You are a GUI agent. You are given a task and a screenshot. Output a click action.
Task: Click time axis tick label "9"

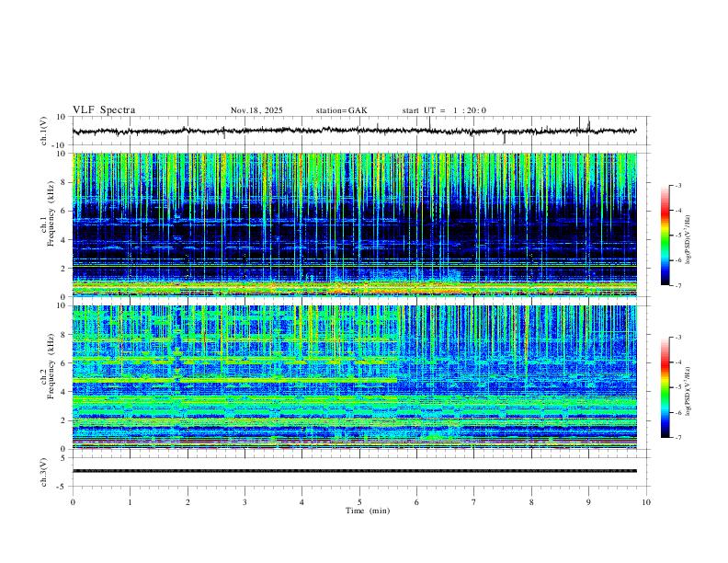click(588, 502)
